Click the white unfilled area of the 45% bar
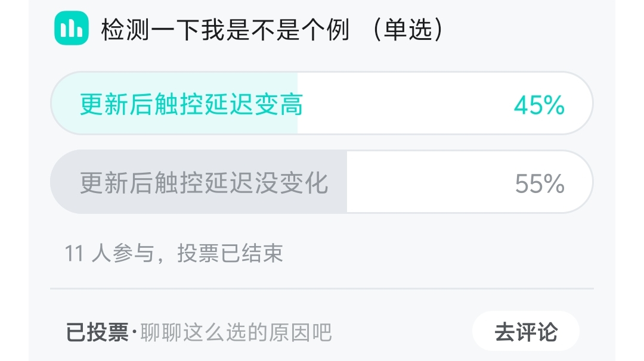Viewport: 644px width, 361px height. [405, 105]
